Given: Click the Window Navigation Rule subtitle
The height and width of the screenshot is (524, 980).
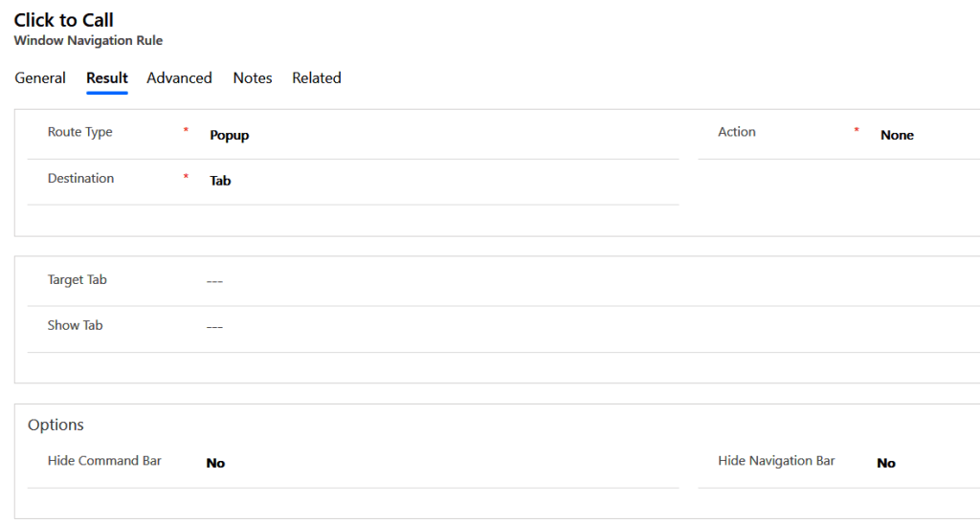Looking at the screenshot, I should pyautogui.click(x=88, y=41).
